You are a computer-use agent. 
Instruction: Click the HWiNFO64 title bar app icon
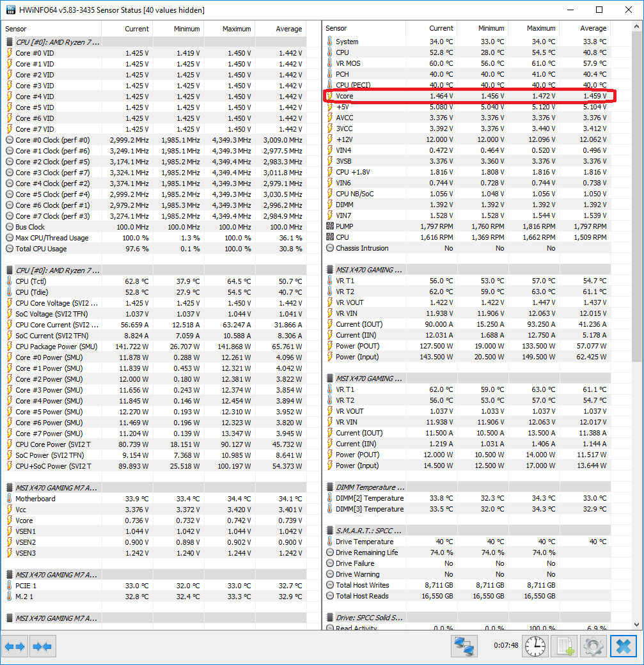10,10
